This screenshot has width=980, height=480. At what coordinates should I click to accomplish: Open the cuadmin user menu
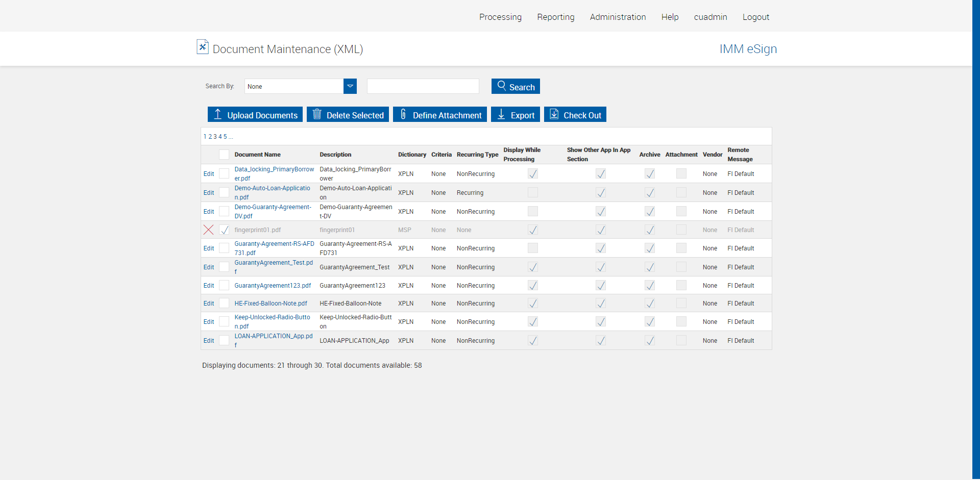point(710,17)
